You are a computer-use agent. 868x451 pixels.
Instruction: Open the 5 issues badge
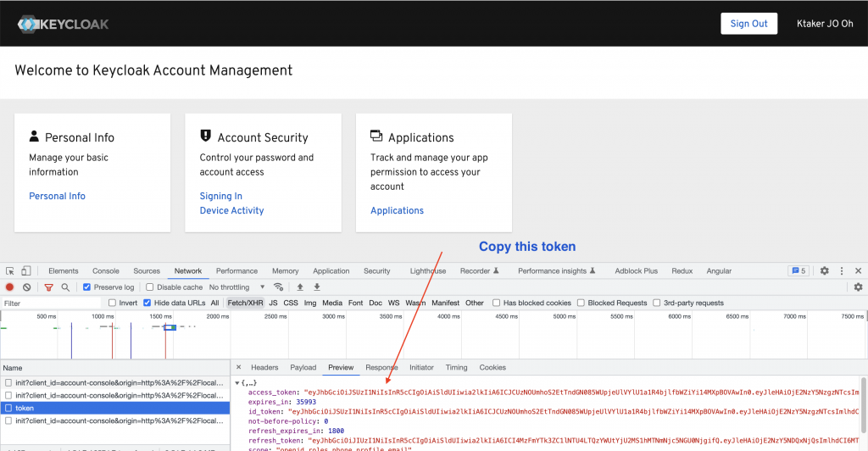pyautogui.click(x=798, y=271)
